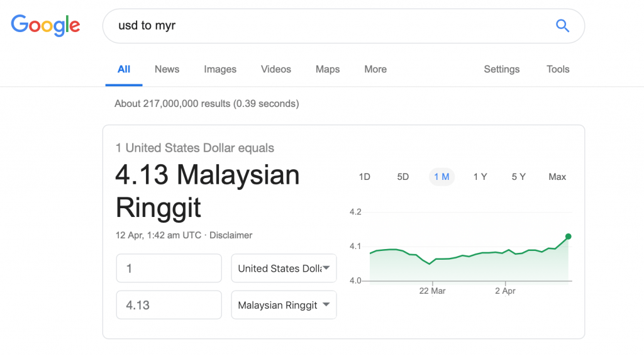The height and width of the screenshot is (356, 644).
Task: Click the green end point on the chart
Action: (568, 236)
